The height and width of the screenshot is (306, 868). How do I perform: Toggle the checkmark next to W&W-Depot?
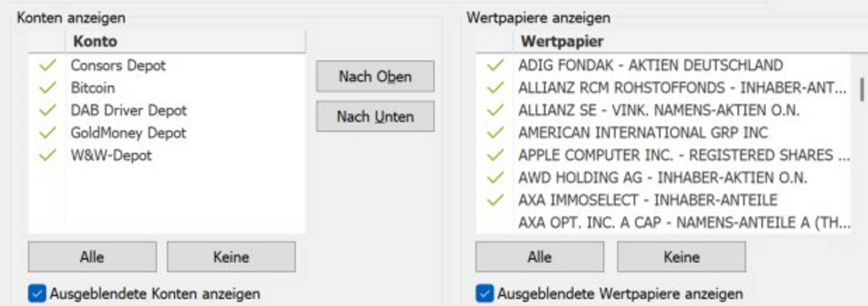pyautogui.click(x=47, y=155)
